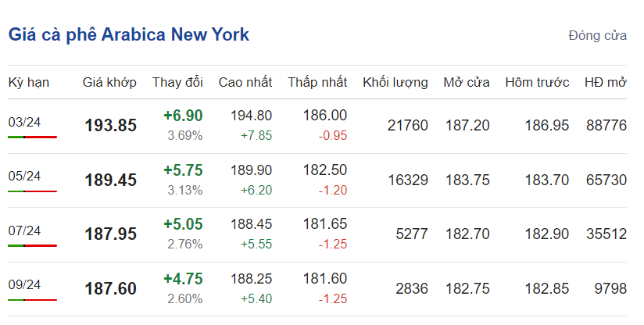Open the Giá cà phê Arabica New York title
The height and width of the screenshot is (325, 644).
[128, 35]
